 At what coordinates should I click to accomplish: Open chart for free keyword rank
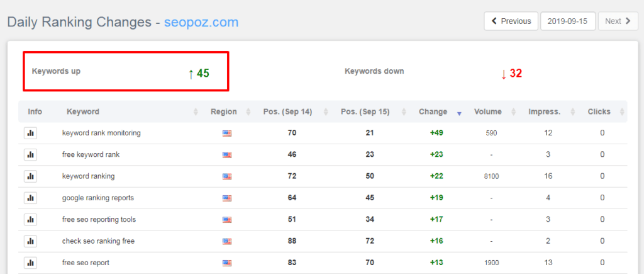30,155
